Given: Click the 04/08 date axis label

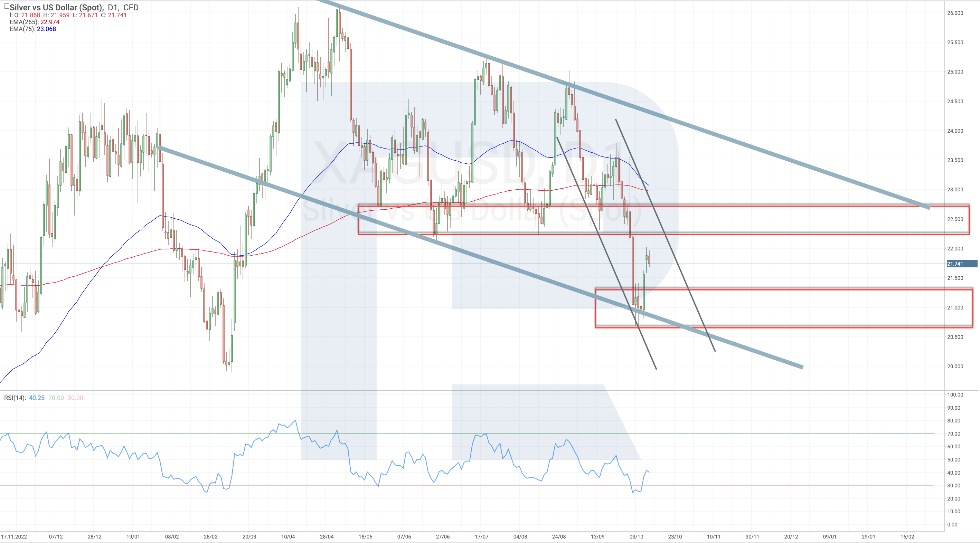Looking at the screenshot, I should 520,537.
